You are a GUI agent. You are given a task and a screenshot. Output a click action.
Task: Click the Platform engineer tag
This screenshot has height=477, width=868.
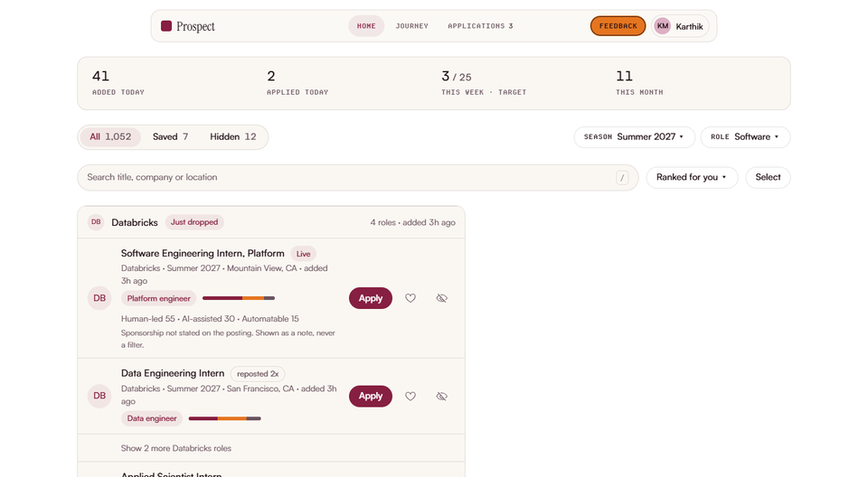click(x=158, y=298)
